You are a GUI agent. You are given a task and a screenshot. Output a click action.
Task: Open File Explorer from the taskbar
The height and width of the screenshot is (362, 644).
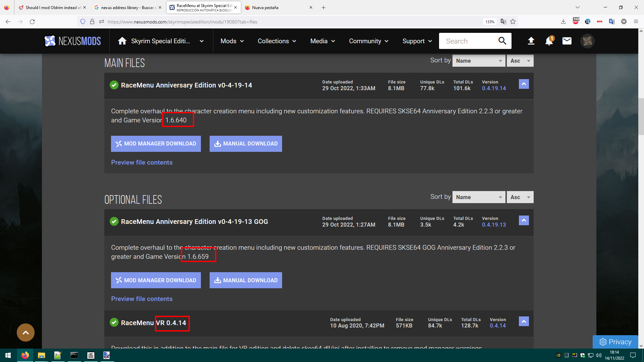point(41,355)
